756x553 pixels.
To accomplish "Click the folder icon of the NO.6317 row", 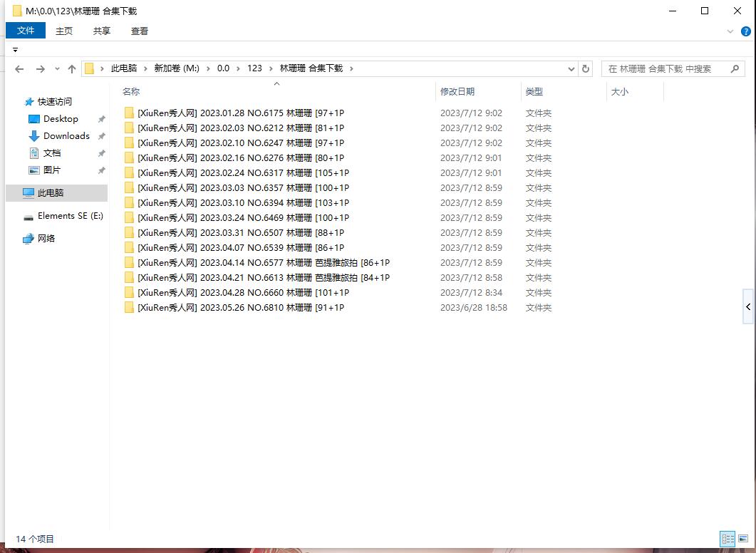I will coord(129,172).
